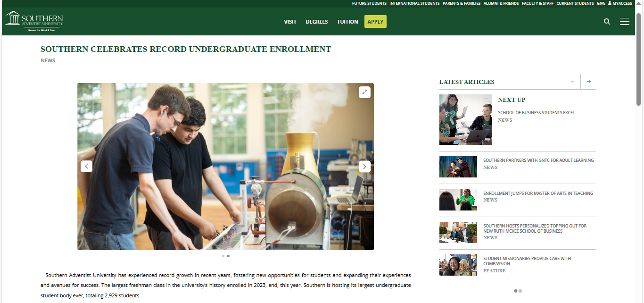The image size is (644, 303).
Task: Select first latest-articles page dot
Action: coord(515,291)
